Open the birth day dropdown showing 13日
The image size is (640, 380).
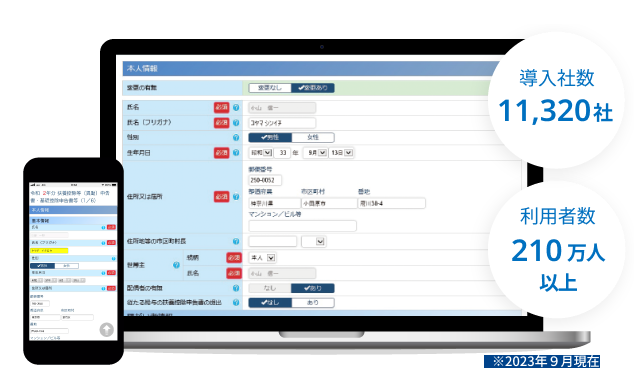click(341, 153)
